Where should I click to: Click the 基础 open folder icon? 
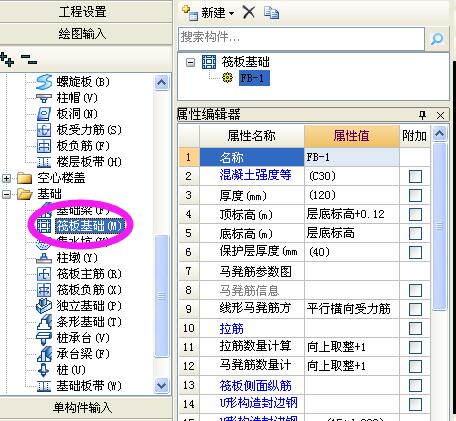pyautogui.click(x=24, y=194)
